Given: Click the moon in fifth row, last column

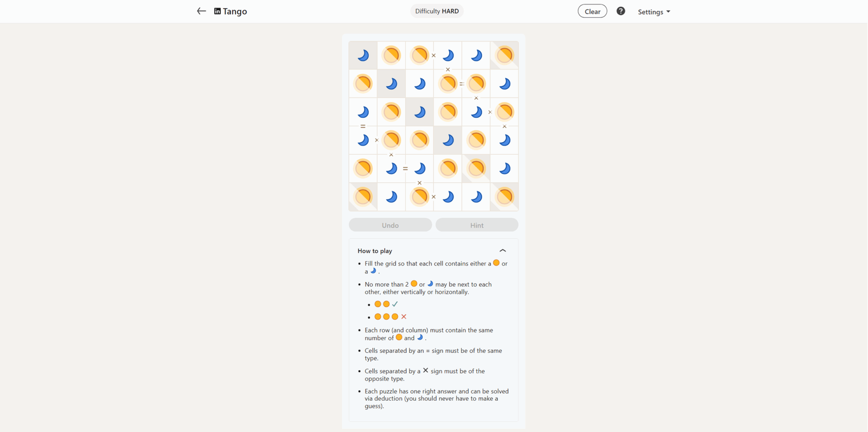Looking at the screenshot, I should pos(505,168).
